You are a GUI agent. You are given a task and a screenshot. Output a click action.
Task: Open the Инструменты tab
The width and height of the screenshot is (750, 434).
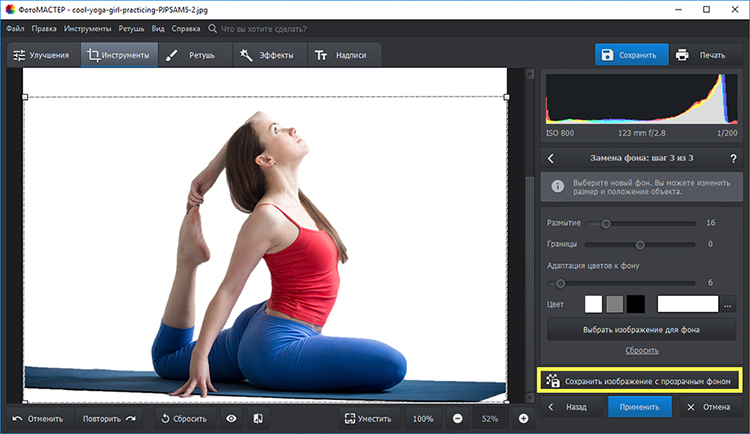click(x=119, y=55)
